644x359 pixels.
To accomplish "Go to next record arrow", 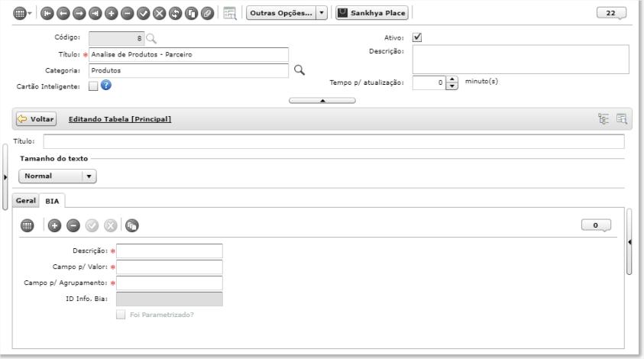I will click(x=79, y=13).
